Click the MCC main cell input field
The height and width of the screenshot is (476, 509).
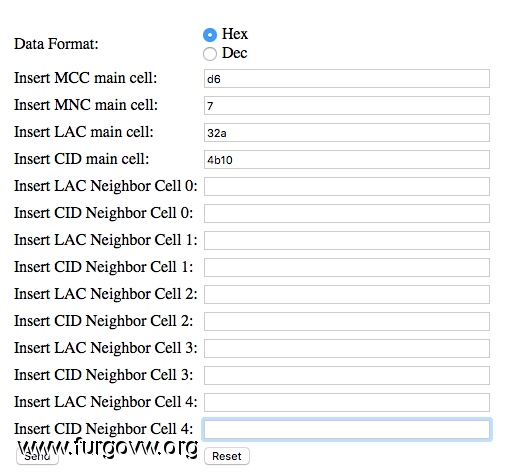(x=347, y=79)
